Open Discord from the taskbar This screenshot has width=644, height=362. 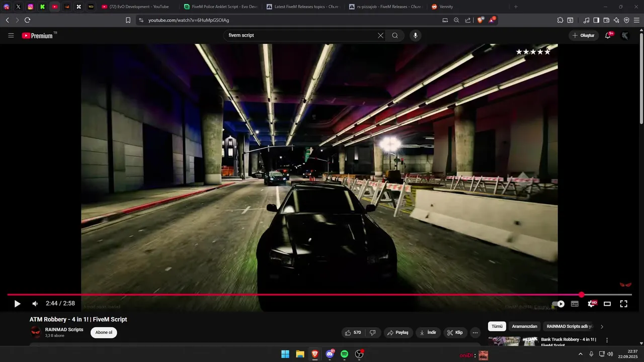click(330, 354)
